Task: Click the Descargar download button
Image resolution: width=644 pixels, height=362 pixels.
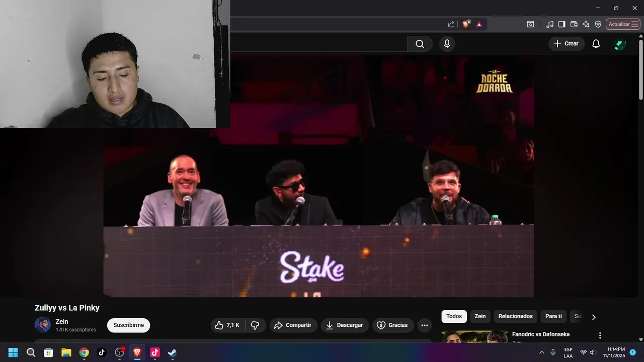Action: tap(345, 325)
